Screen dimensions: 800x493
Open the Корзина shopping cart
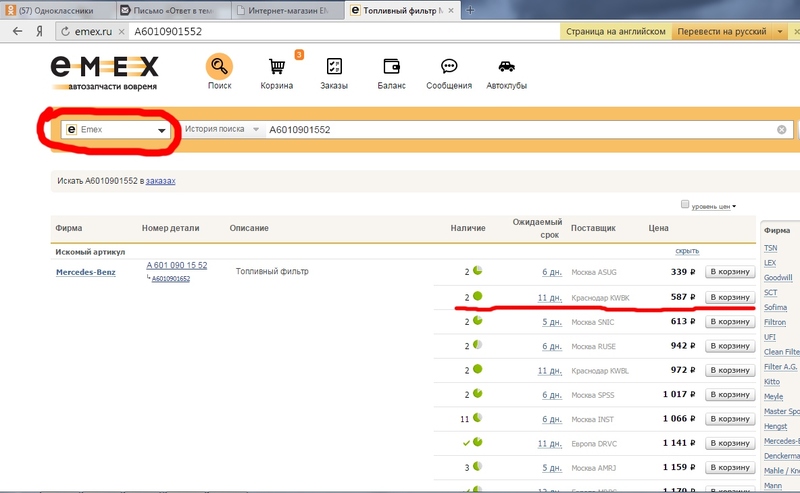277,68
